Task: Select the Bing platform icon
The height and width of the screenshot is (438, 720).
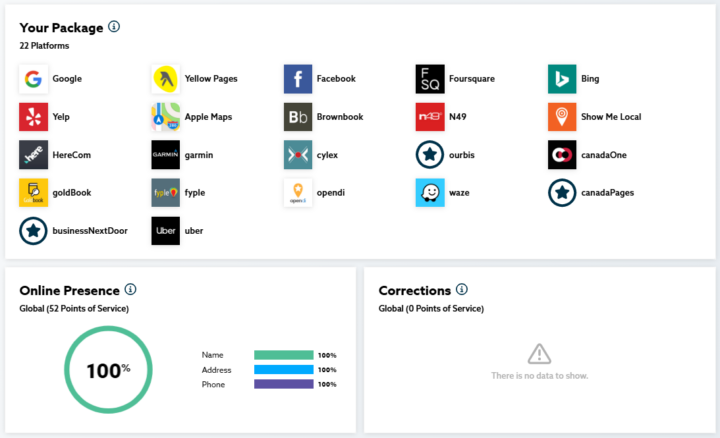Action: (x=562, y=79)
